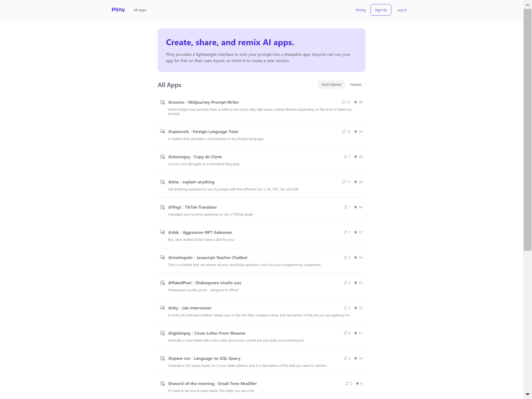The height and width of the screenshot is (399, 532).
Task: Click the star icon for Copy-AI-Clone
Action: tap(356, 157)
